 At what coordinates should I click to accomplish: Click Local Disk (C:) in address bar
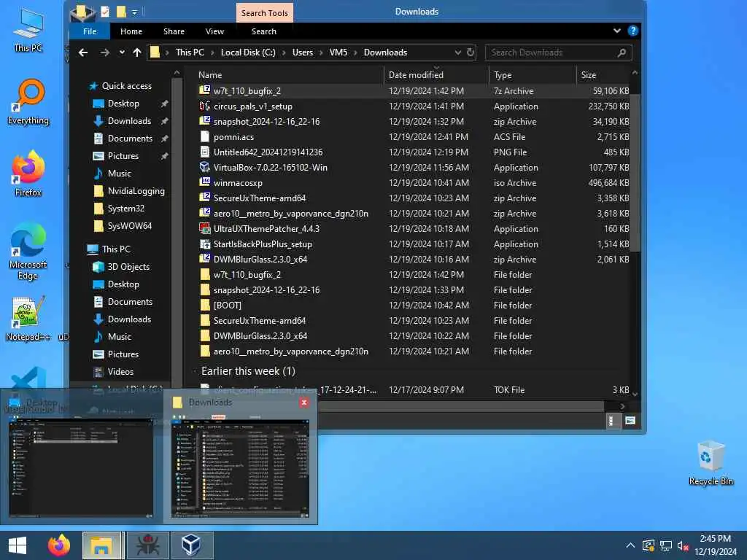coord(248,52)
